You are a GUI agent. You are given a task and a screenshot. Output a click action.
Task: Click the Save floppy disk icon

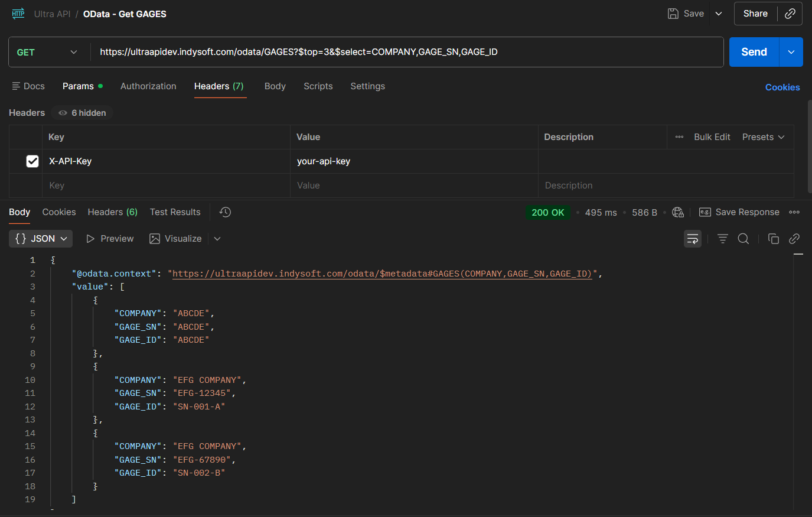673,14
